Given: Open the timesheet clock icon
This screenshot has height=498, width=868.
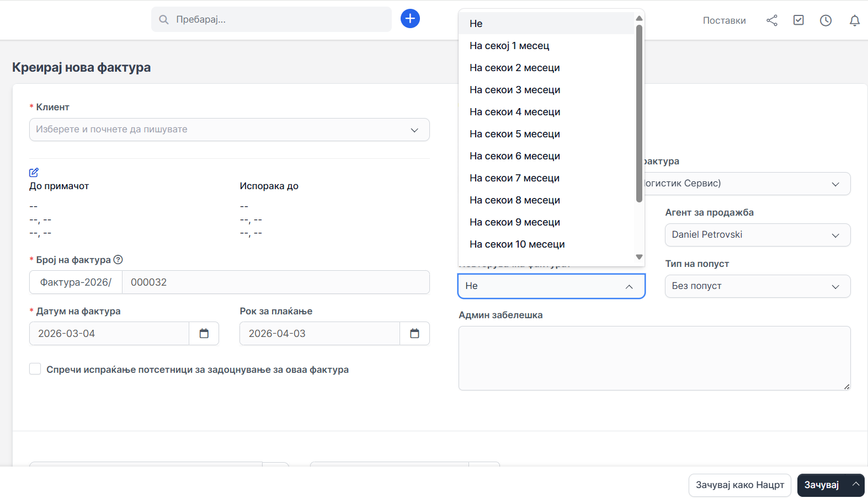Looking at the screenshot, I should pos(826,20).
